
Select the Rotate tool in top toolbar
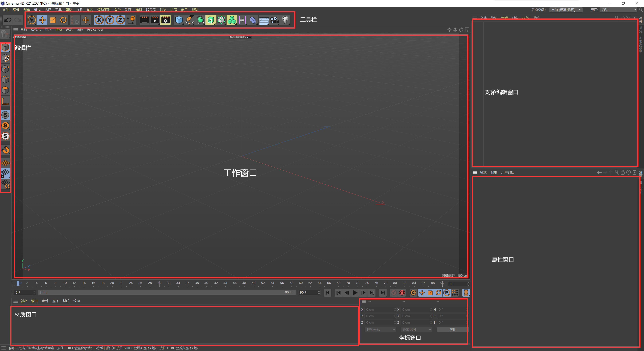point(64,20)
